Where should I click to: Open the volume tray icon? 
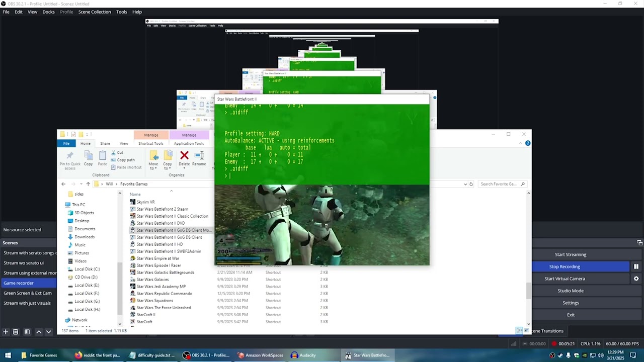(601, 355)
